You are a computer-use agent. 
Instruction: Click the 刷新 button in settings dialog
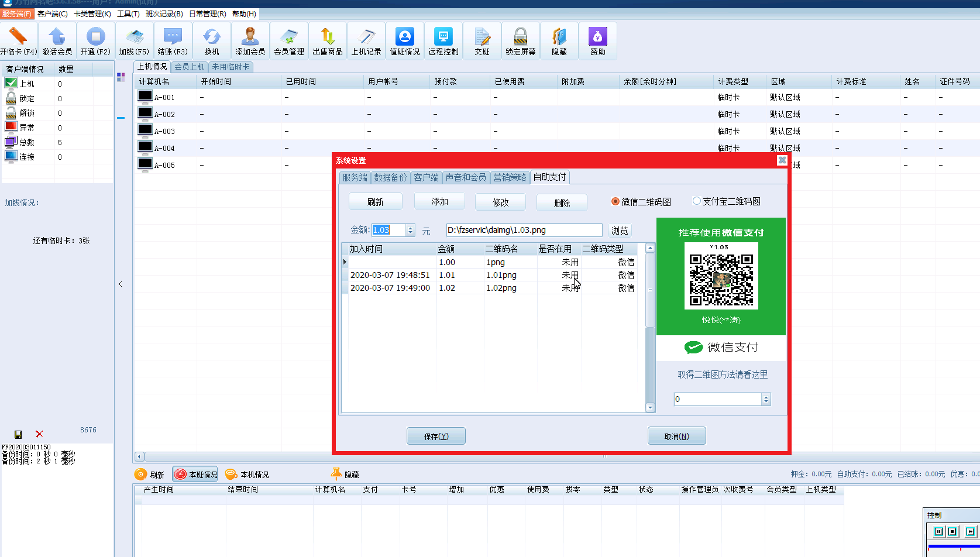pos(375,202)
